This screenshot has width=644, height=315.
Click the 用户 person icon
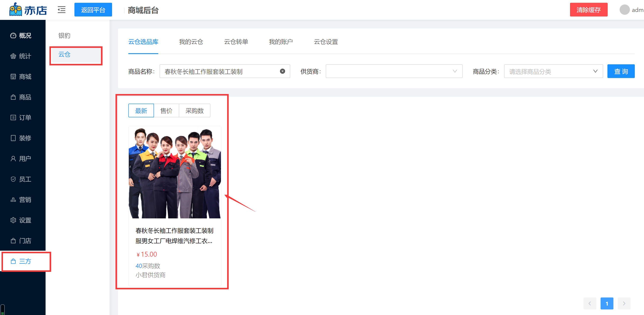[x=13, y=158]
